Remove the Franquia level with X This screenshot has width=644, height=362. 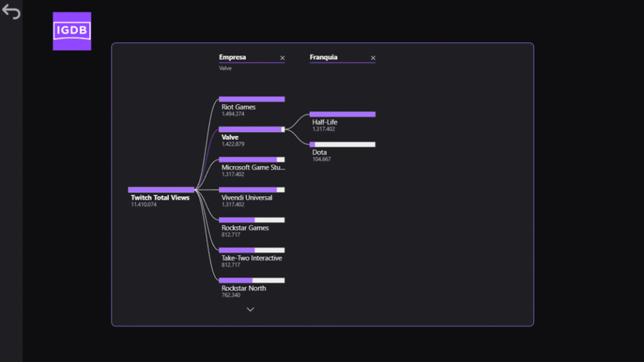tap(373, 58)
